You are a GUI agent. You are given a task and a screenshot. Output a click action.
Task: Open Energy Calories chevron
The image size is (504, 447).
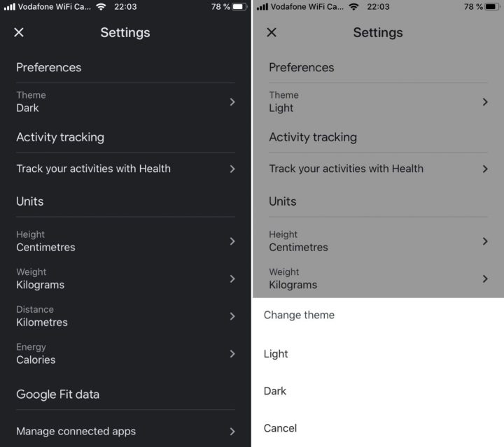coord(232,354)
